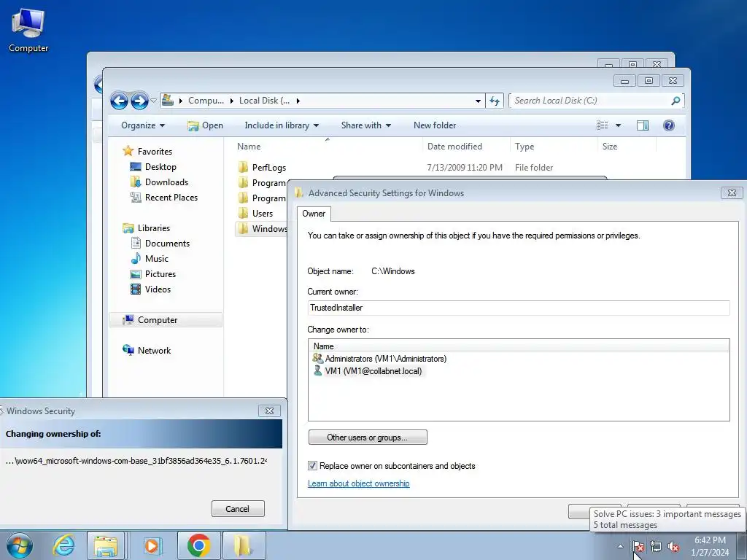The image size is (747, 560).
Task: Select Libraries in navigation pane
Action: (153, 228)
